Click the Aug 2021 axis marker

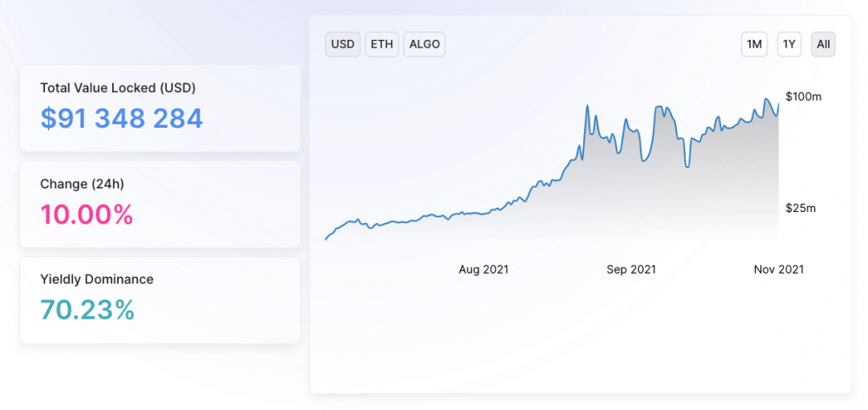[483, 270]
